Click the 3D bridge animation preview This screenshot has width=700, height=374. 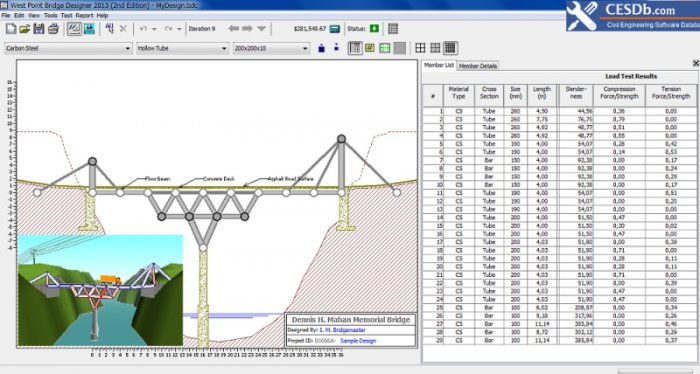100,290
